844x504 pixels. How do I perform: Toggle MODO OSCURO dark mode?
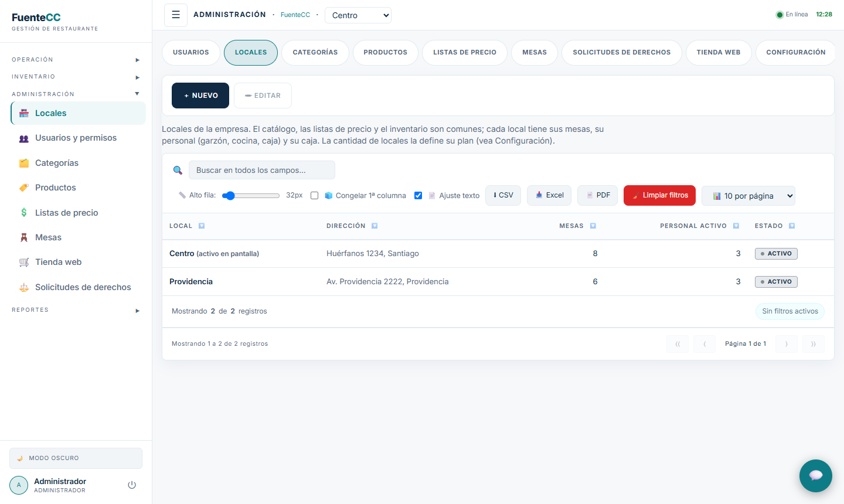pos(76,458)
